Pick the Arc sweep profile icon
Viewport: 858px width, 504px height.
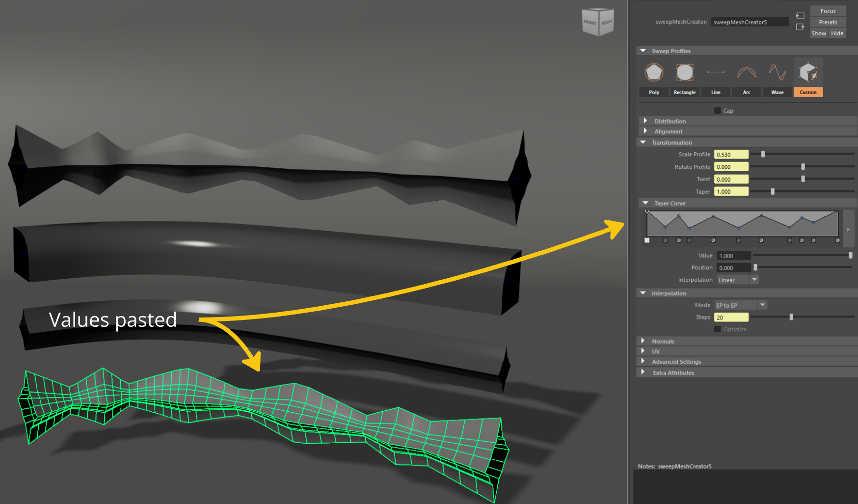coord(746,73)
